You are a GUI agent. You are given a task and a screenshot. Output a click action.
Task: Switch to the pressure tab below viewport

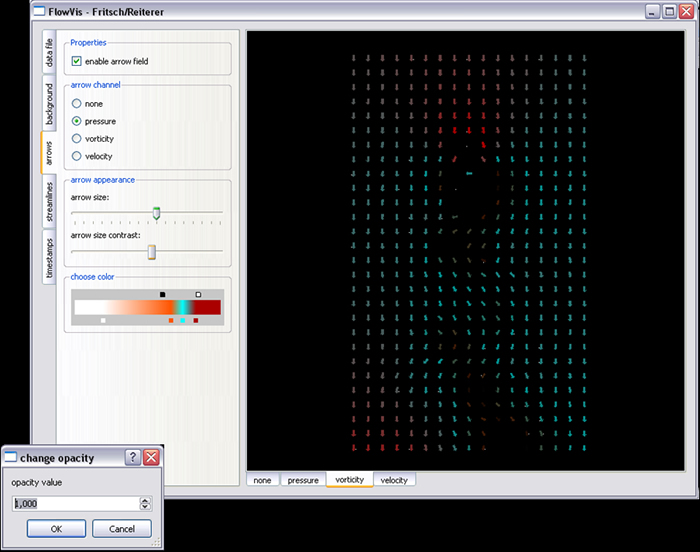click(x=302, y=480)
